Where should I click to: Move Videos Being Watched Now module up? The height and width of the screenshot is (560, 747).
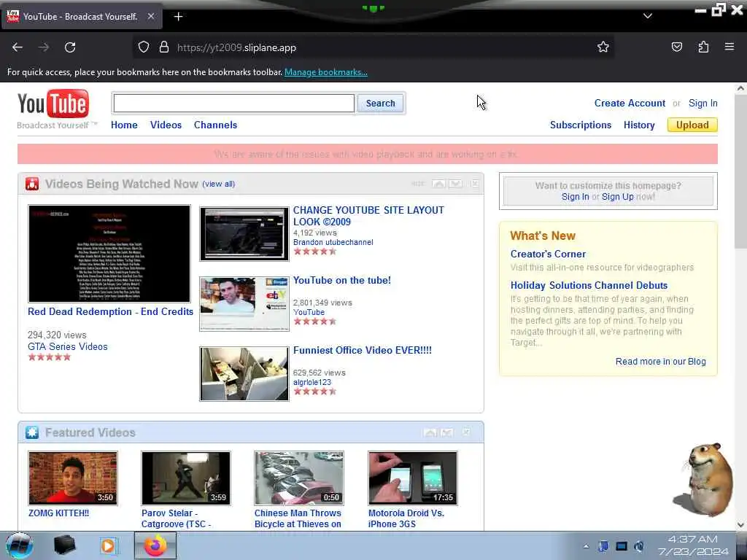coord(438,184)
